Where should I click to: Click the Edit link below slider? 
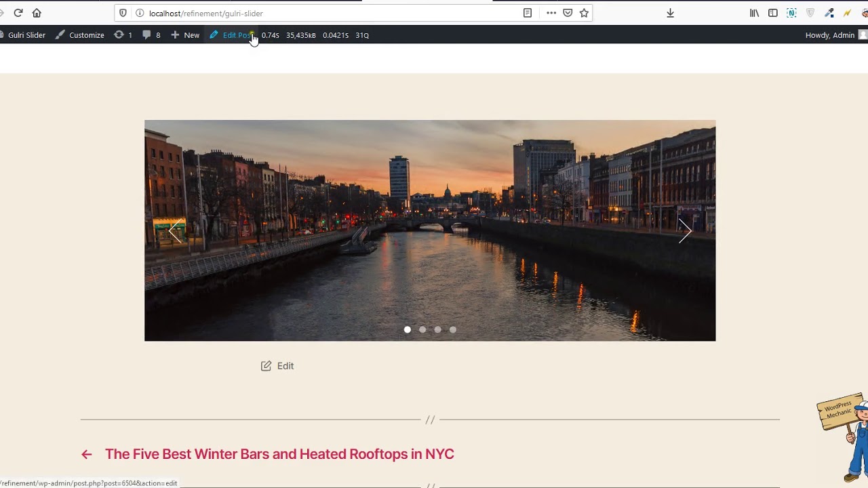[285, 366]
